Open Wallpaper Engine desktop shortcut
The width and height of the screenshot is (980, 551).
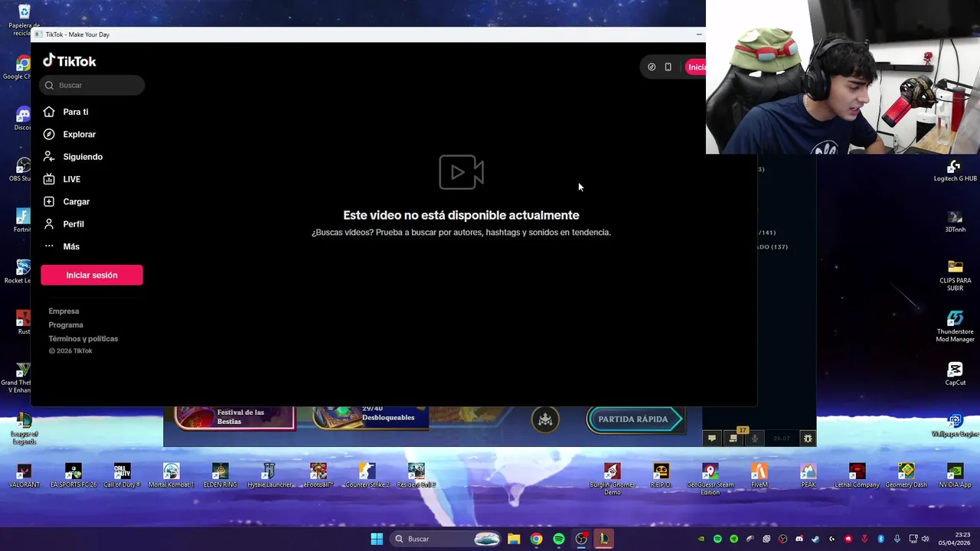coord(955,425)
